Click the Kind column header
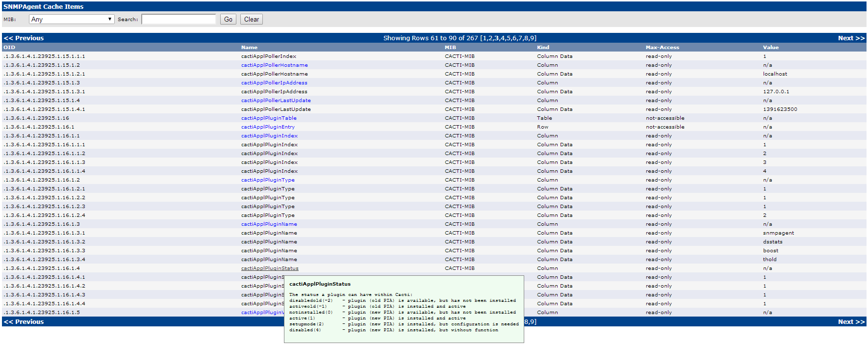Screen dimensions: 868x346 (543, 48)
